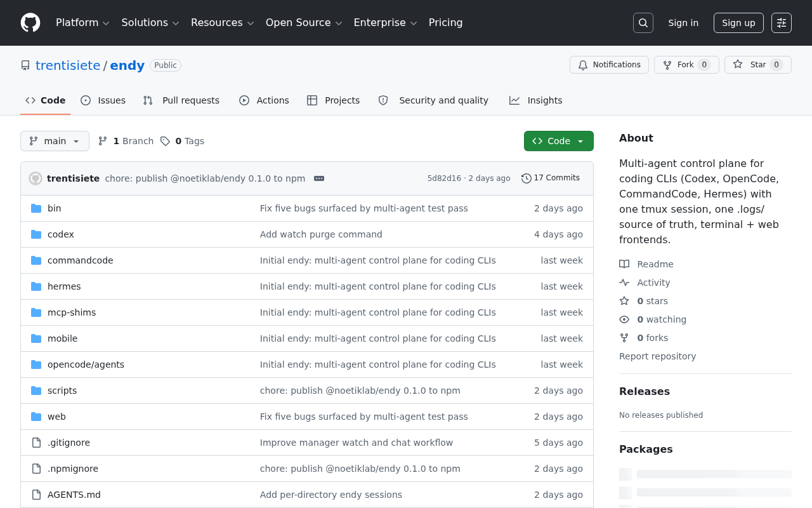
Task: Open 'Add watch purge command' commit message
Action: point(321,234)
